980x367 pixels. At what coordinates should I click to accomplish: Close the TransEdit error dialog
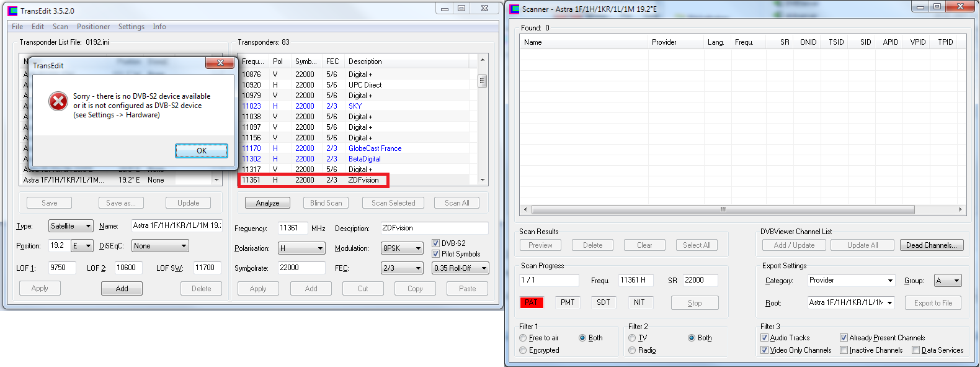click(220, 63)
